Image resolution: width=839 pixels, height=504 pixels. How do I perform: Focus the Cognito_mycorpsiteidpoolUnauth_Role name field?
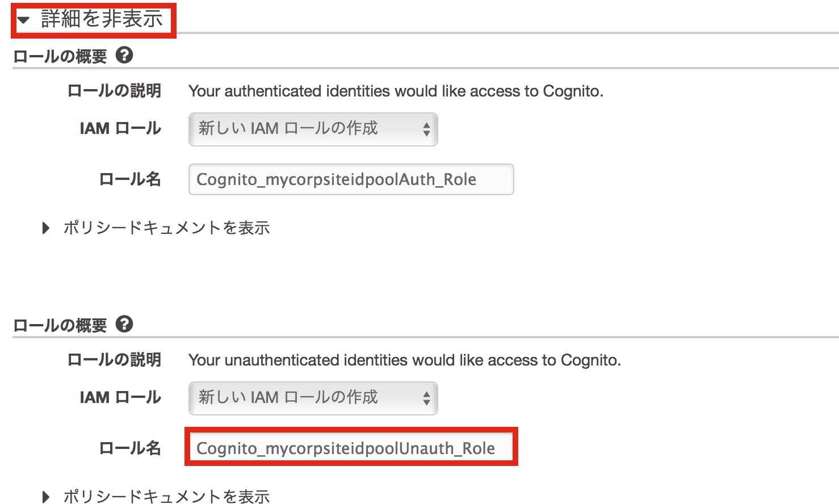[351, 448]
